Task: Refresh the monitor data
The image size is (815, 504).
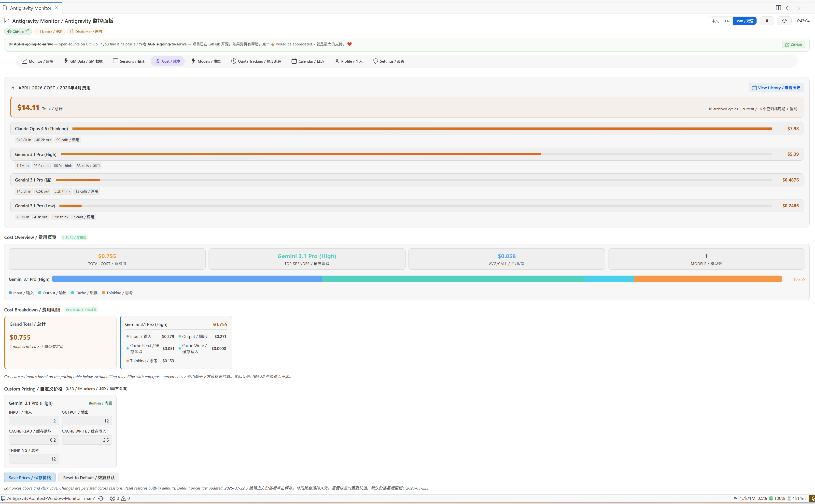Action: [784, 21]
